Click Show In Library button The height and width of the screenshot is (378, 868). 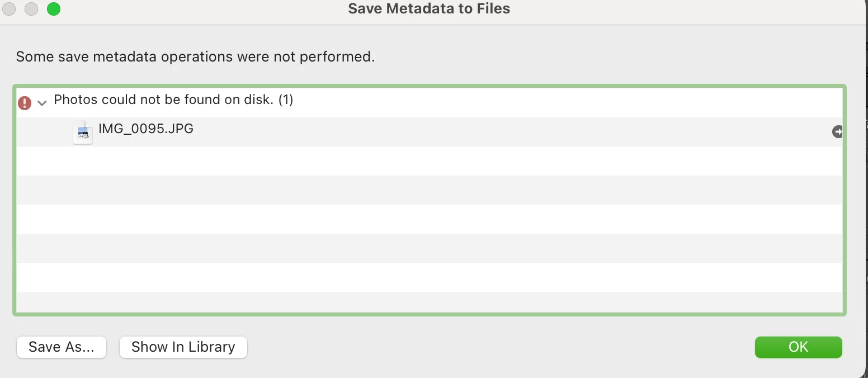click(183, 347)
